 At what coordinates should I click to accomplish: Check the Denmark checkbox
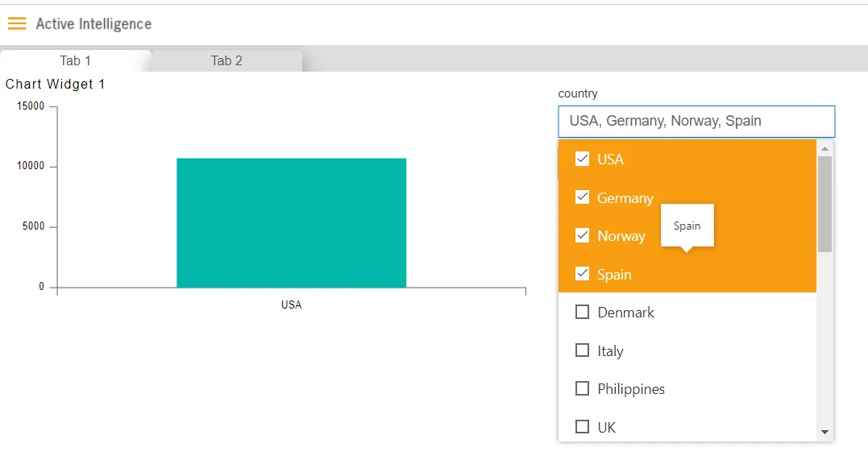tap(583, 313)
